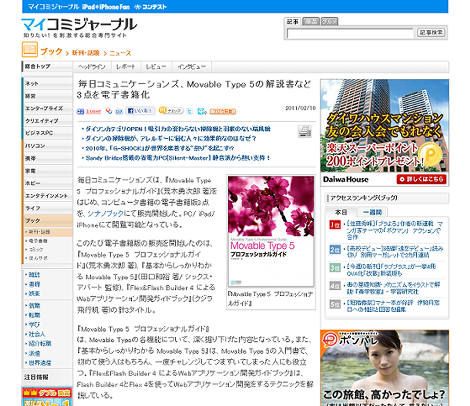The height and width of the screenshot is (406, 470).
Task: Click the red Buzzurl share link
Action: click(93, 111)
